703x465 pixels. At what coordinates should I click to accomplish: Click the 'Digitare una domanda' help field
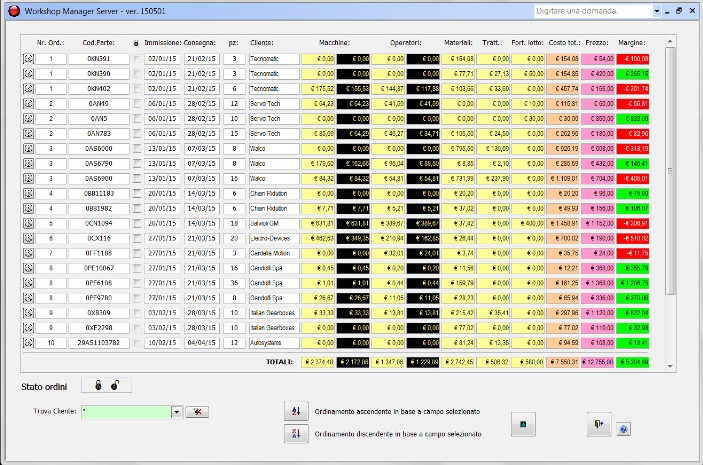pyautogui.click(x=594, y=11)
